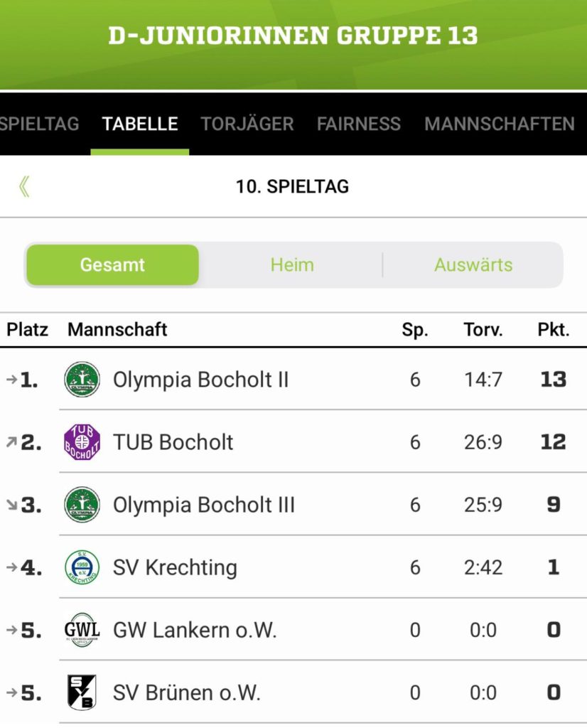
Task: Click the GW Lankern GWL logo
Action: pyautogui.click(x=82, y=630)
